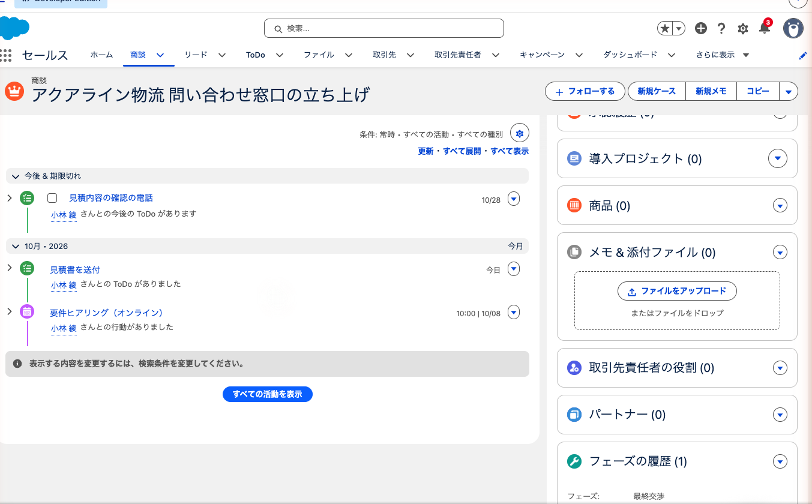Click the 商品 related list icon
This screenshot has width=812, height=504.
coord(574,206)
